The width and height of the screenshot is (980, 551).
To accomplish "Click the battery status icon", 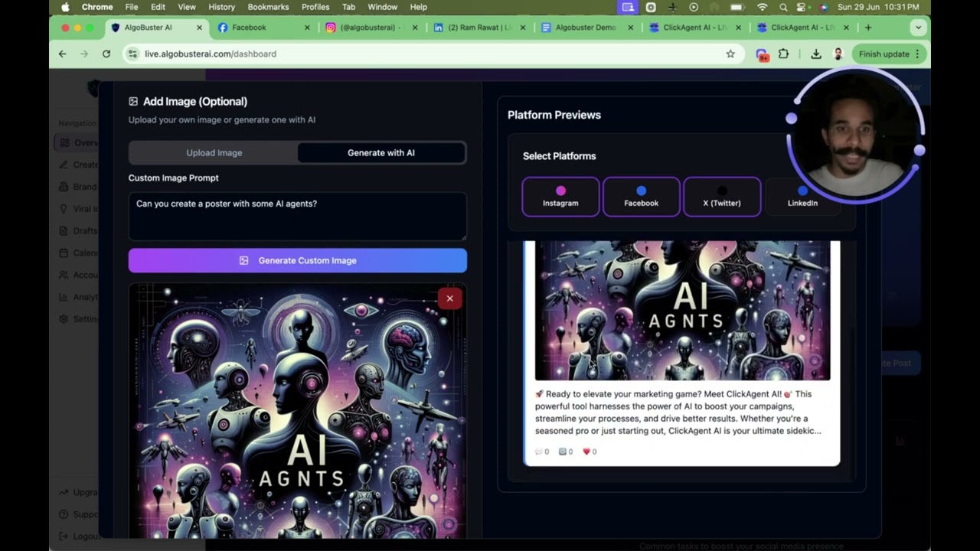I will click(x=737, y=7).
